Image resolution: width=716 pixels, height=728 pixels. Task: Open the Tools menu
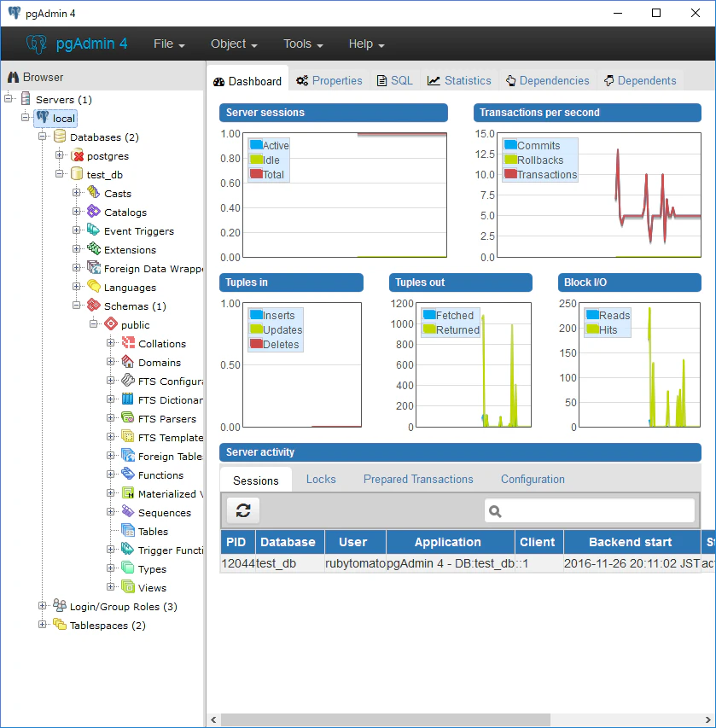pos(303,44)
